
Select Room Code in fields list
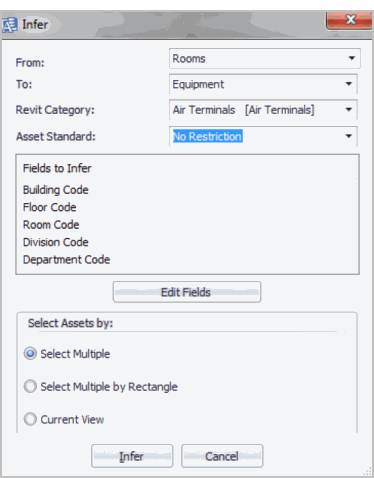pyautogui.click(x=51, y=225)
